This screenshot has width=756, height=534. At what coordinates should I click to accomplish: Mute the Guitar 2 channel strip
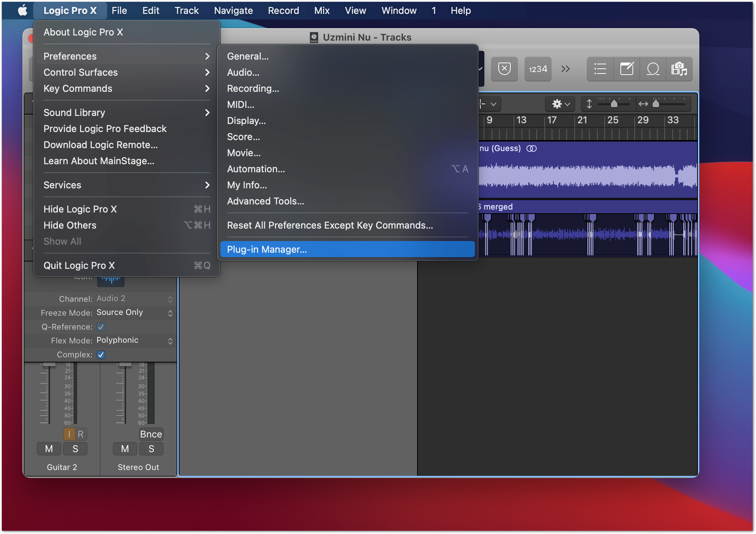tap(49, 449)
